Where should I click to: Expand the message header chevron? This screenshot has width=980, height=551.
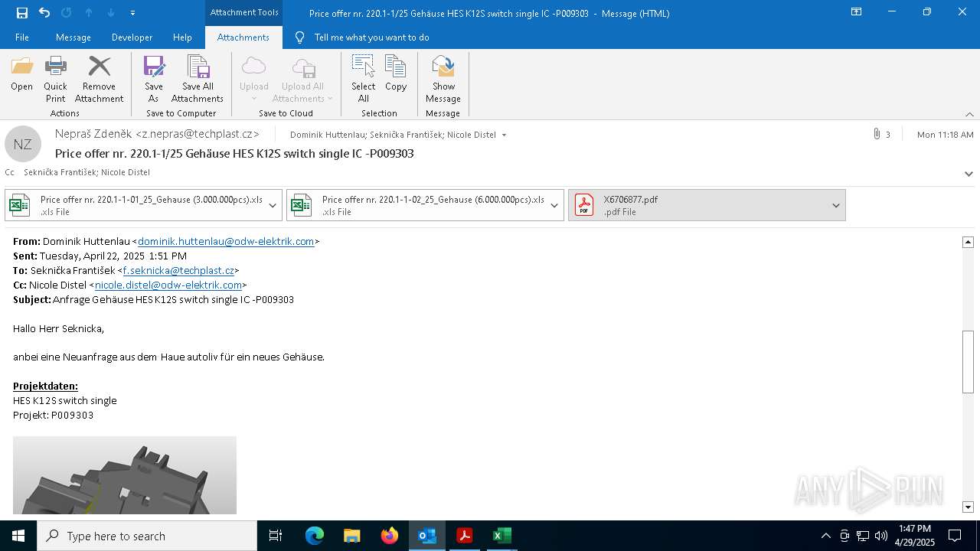coord(969,174)
